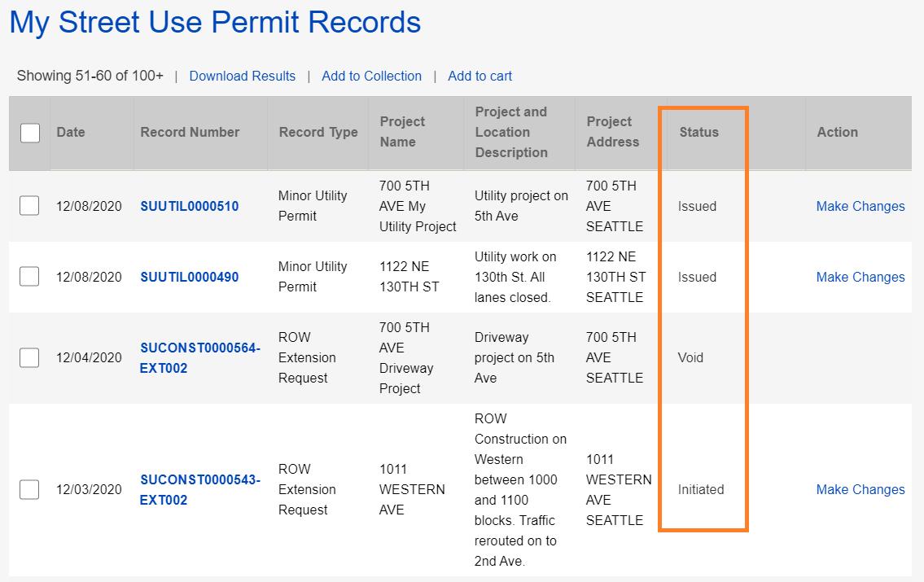Sort records by the Date column
This screenshot has height=582, width=924.
click(x=71, y=132)
